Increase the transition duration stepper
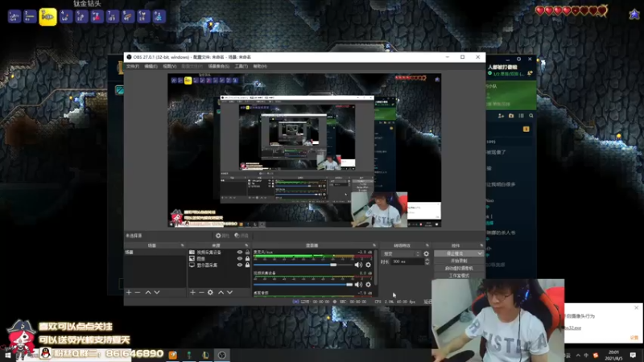The image size is (644, 362). click(427, 260)
